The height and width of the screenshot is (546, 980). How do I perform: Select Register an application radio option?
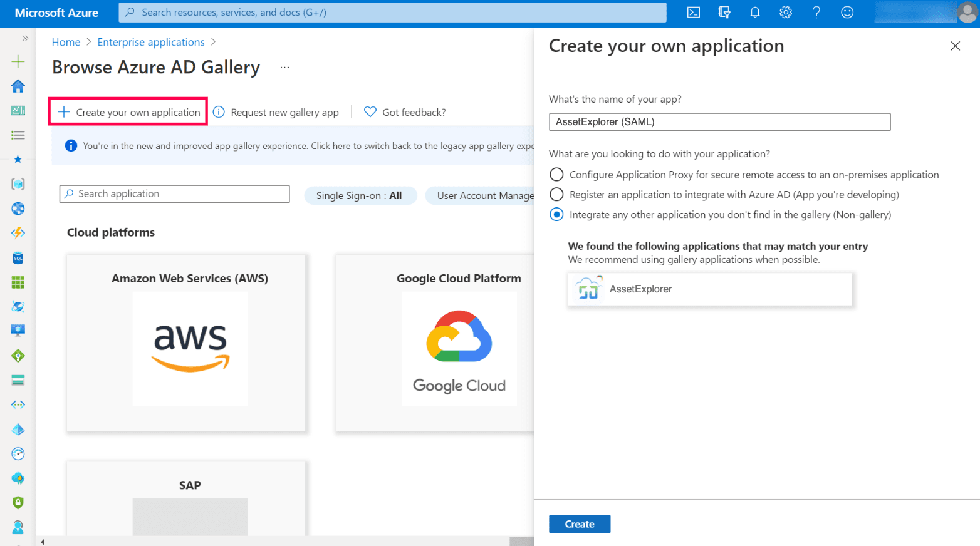tap(556, 195)
